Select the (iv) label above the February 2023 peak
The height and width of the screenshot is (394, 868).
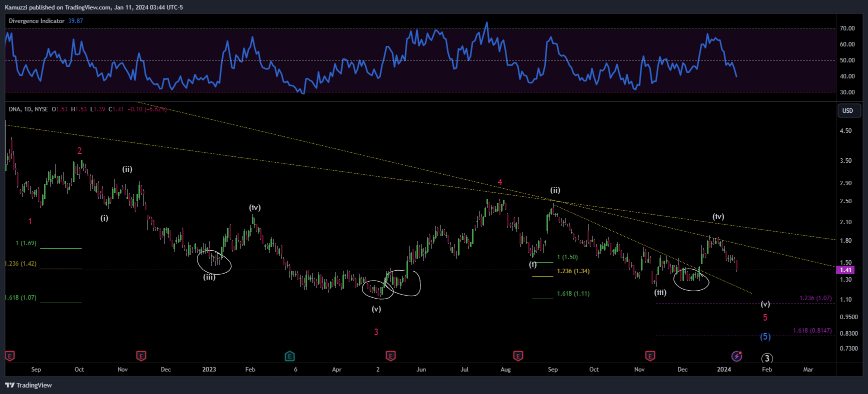click(x=255, y=208)
